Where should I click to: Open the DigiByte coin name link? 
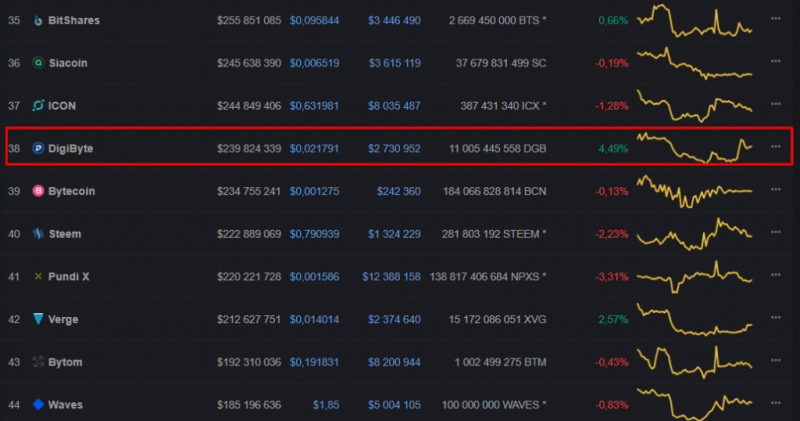70,148
